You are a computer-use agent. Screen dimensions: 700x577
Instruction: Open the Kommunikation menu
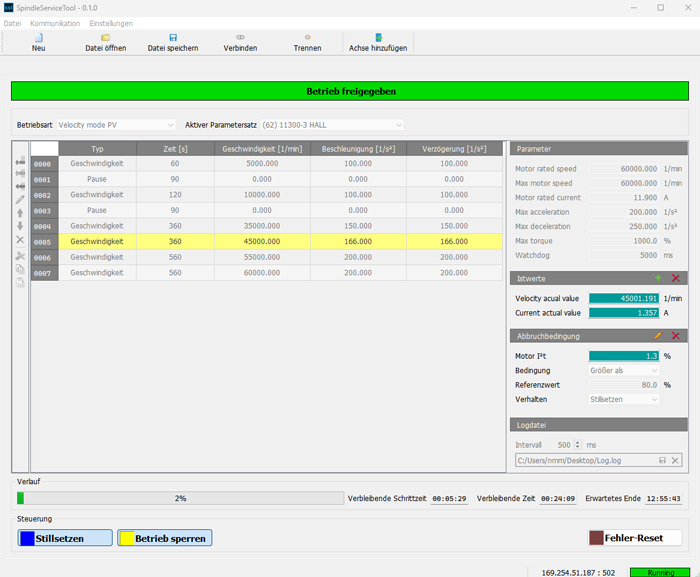(55, 24)
